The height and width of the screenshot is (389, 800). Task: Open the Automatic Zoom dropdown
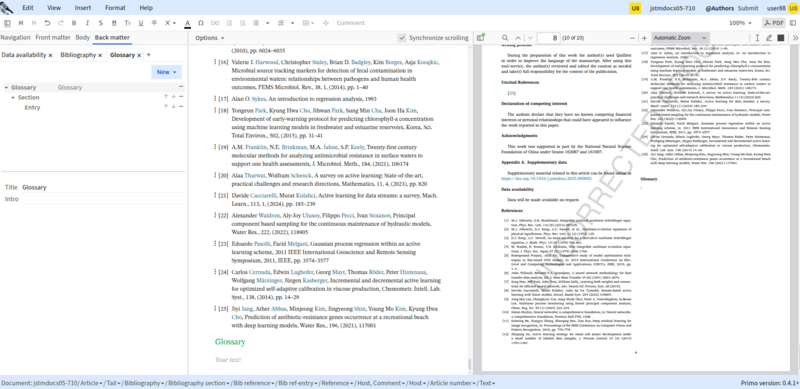point(680,38)
